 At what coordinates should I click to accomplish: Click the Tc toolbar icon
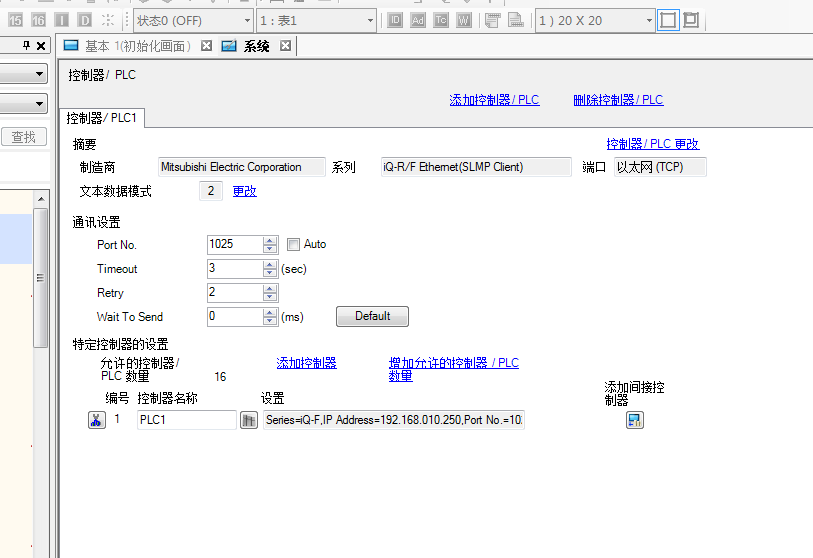441,20
